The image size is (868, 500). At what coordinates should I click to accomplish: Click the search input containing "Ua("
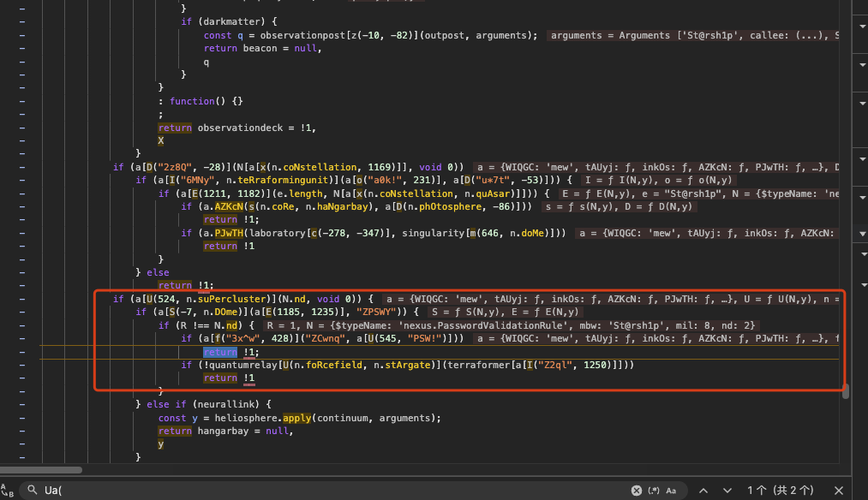[x=326, y=491]
